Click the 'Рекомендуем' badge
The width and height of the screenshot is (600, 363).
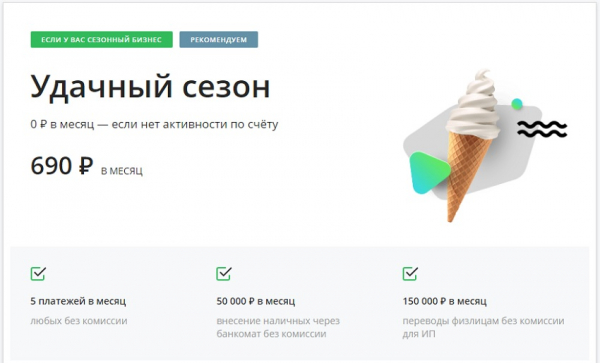click(x=218, y=39)
